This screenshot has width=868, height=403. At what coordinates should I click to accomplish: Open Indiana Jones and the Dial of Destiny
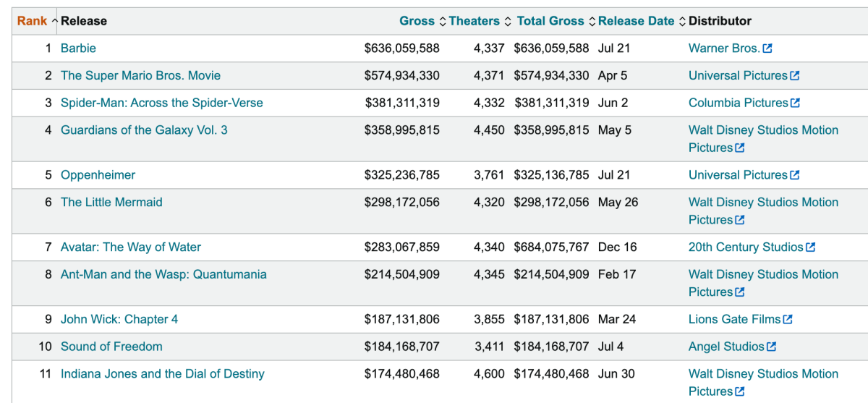click(x=162, y=373)
